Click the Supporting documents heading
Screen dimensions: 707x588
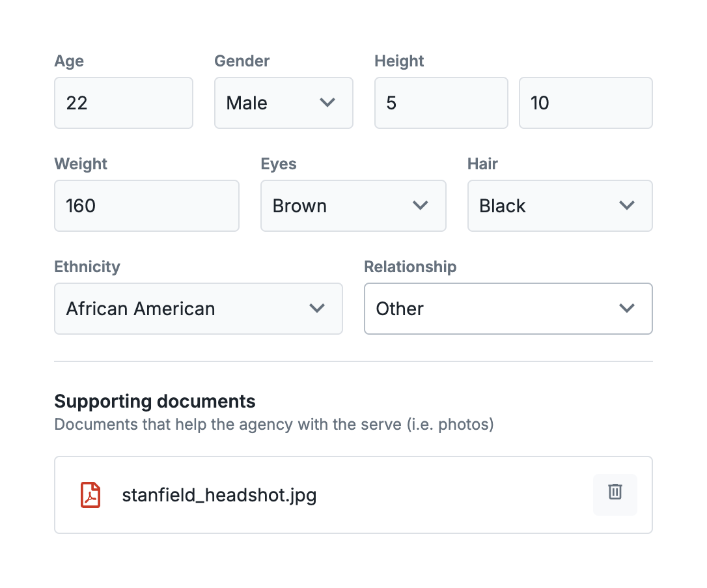point(155,401)
